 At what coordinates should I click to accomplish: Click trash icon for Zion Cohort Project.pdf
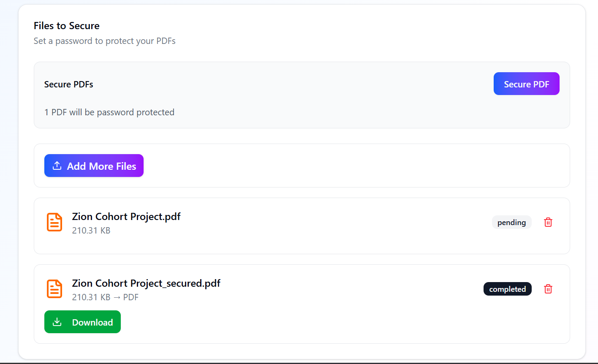tap(548, 222)
